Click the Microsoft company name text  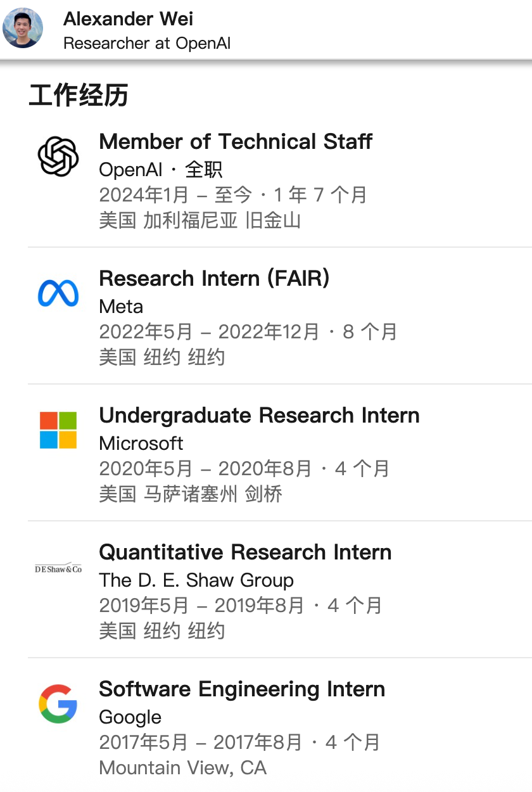141,444
